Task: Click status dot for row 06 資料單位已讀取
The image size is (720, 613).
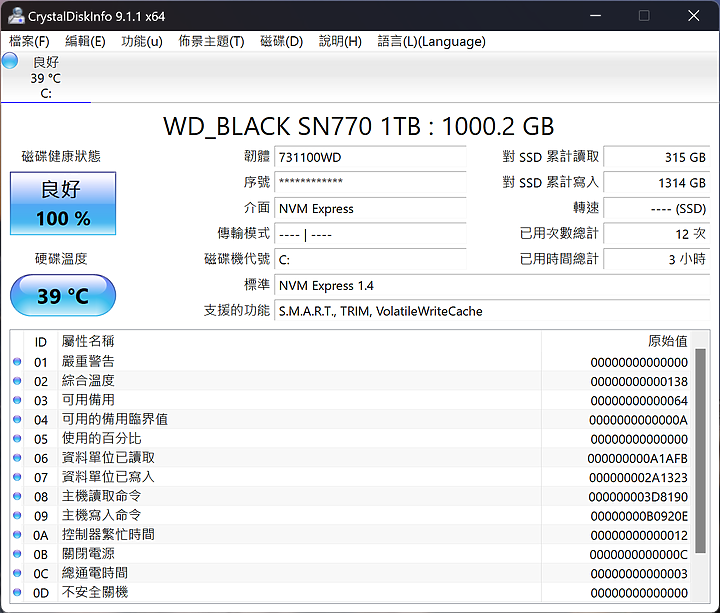Action: click(x=17, y=458)
